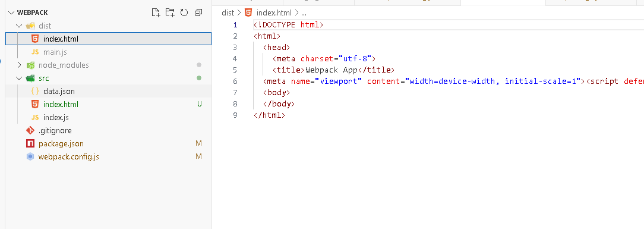Click the JS icon beside main.js
644x229 pixels.
[x=35, y=52]
